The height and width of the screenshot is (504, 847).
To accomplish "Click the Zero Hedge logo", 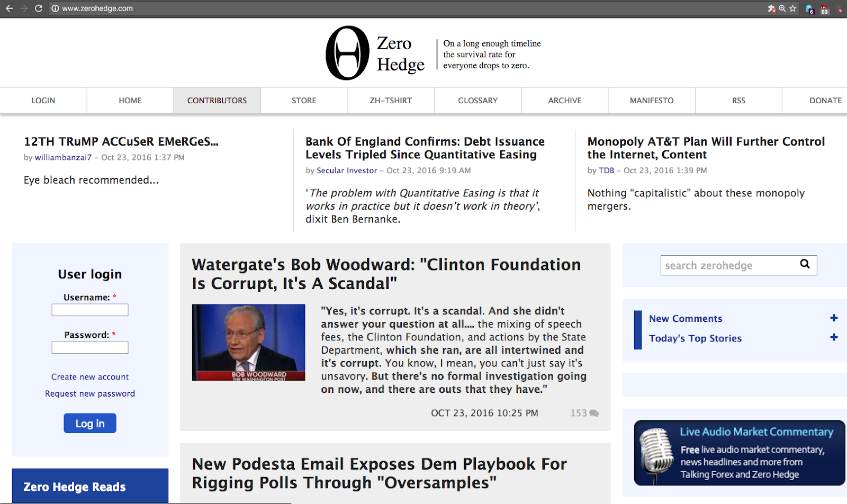I will click(347, 53).
